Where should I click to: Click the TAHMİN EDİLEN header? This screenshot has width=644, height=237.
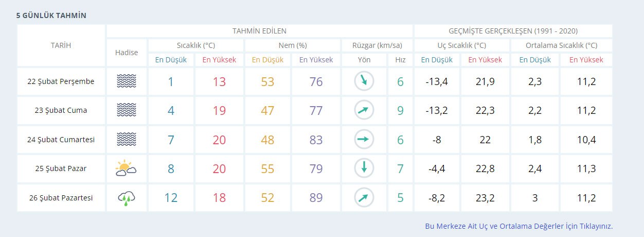pyautogui.click(x=259, y=31)
